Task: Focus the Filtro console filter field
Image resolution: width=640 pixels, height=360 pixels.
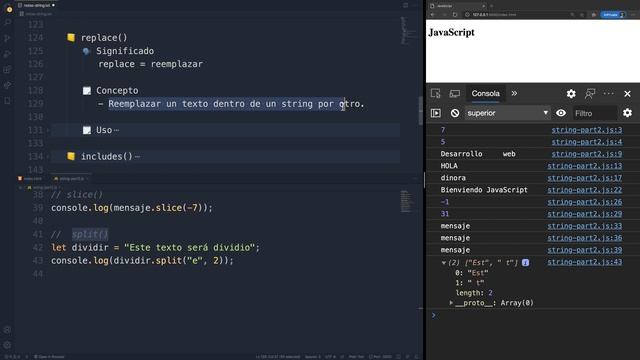Action: pos(595,113)
